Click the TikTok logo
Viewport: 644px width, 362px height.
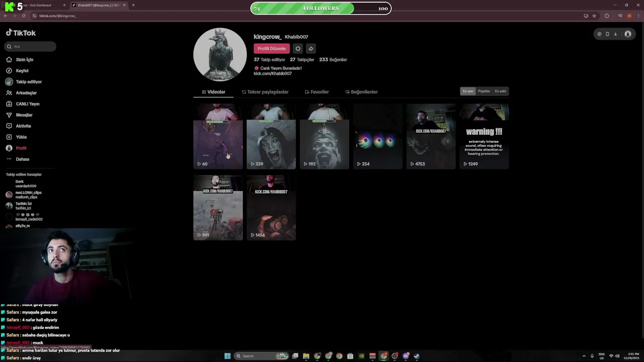(21, 33)
